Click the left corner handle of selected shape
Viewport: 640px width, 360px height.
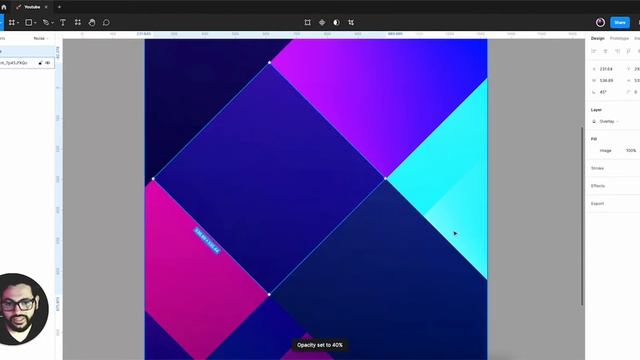pyautogui.click(x=153, y=179)
